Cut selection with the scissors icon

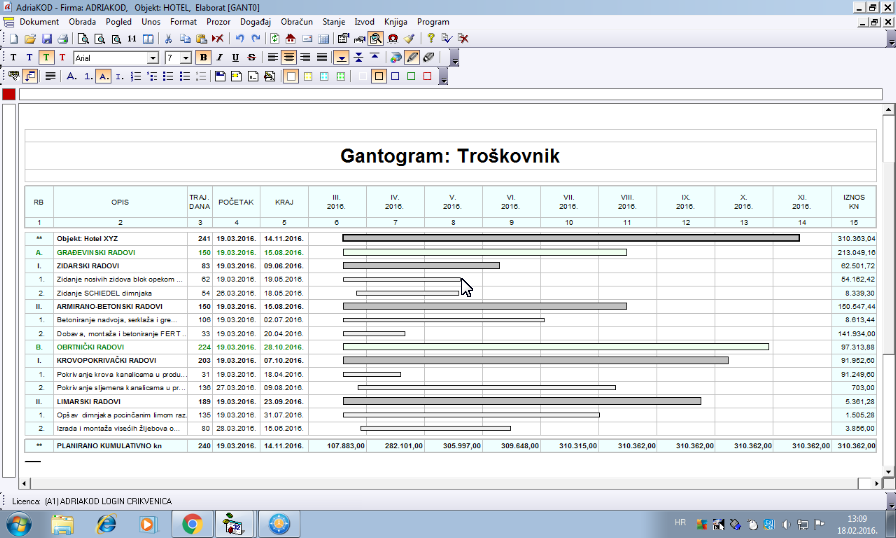169,39
